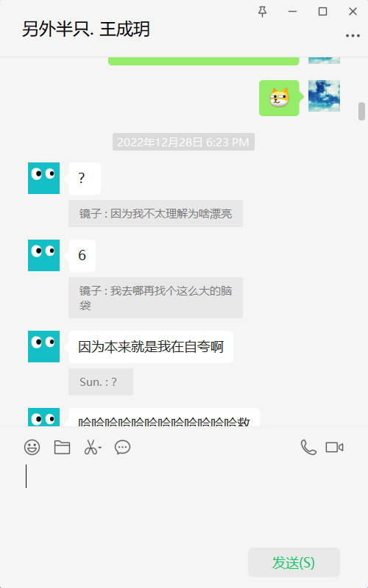368x588 pixels.
Task: Expand the screenshot options dropdown arrow
Action: pos(100,448)
